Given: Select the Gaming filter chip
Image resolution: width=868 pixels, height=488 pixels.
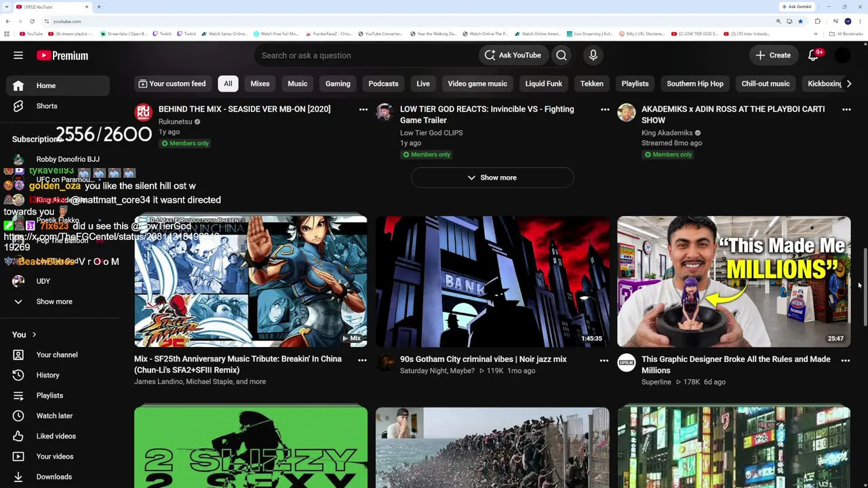Looking at the screenshot, I should point(338,83).
